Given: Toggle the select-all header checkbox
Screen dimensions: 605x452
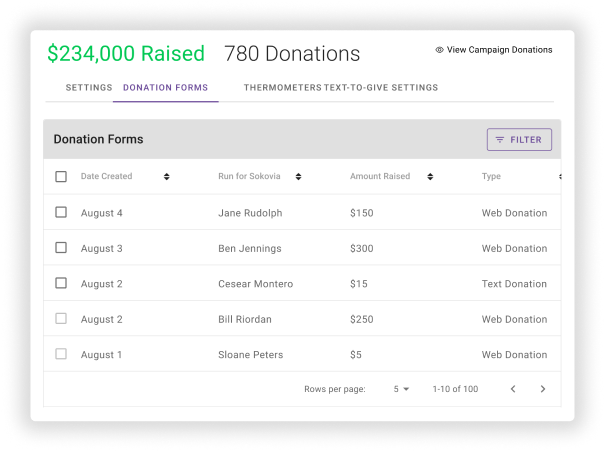Looking at the screenshot, I should click(61, 177).
